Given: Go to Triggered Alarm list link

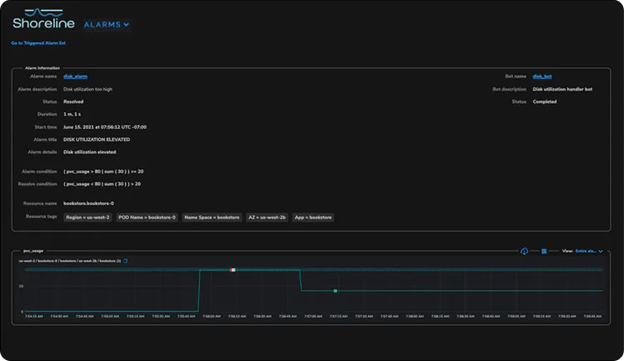Looking at the screenshot, I should coord(38,43).
